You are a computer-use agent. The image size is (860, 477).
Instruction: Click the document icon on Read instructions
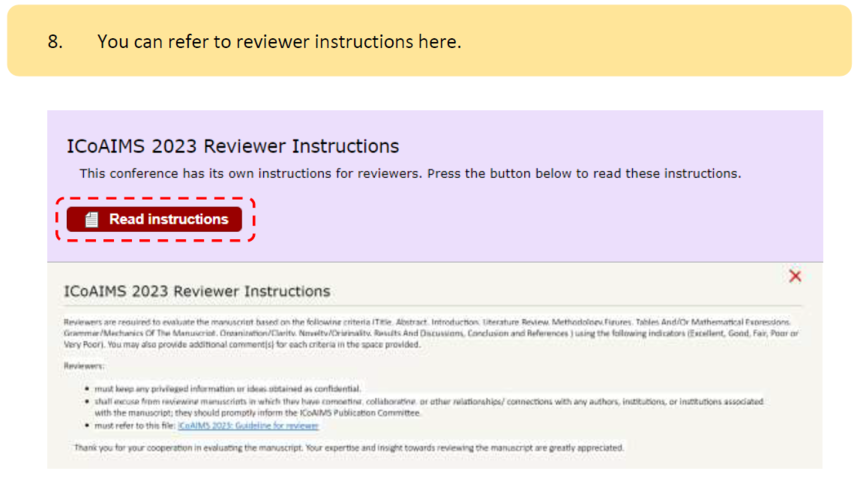92,219
